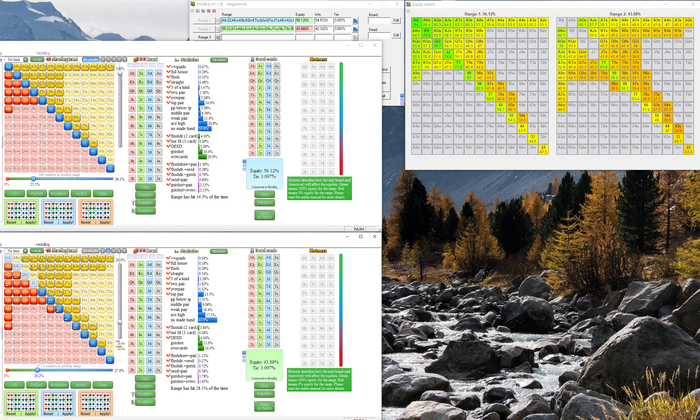Viewport: 700px width, 420px height.
Task: Toggle the straight checkmark in lower window
Action: (168, 274)
